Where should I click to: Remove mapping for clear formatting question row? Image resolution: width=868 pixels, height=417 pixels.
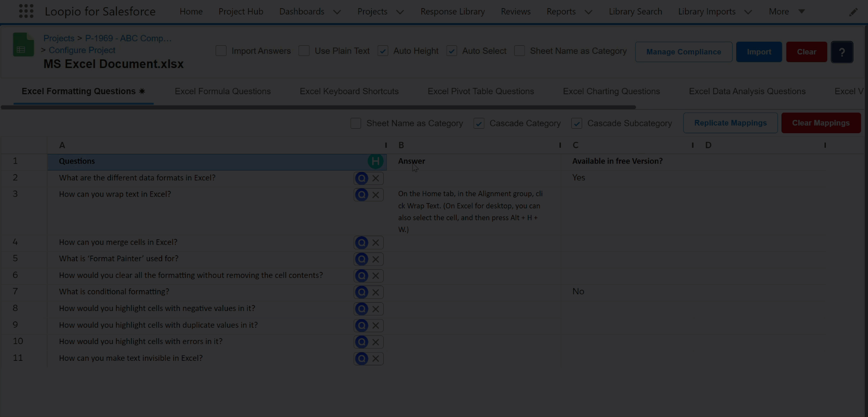[376, 276]
